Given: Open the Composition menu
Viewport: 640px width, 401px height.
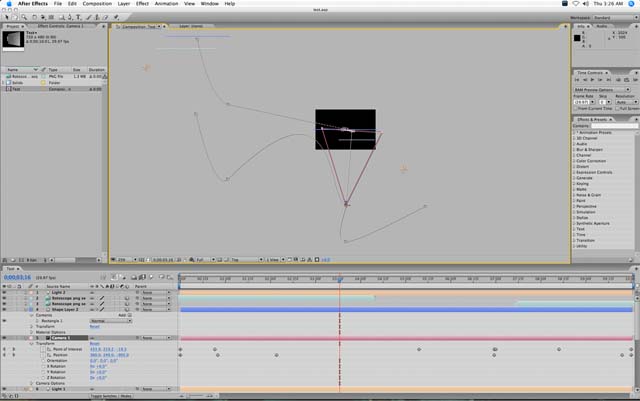Looking at the screenshot, I should 97,4.
